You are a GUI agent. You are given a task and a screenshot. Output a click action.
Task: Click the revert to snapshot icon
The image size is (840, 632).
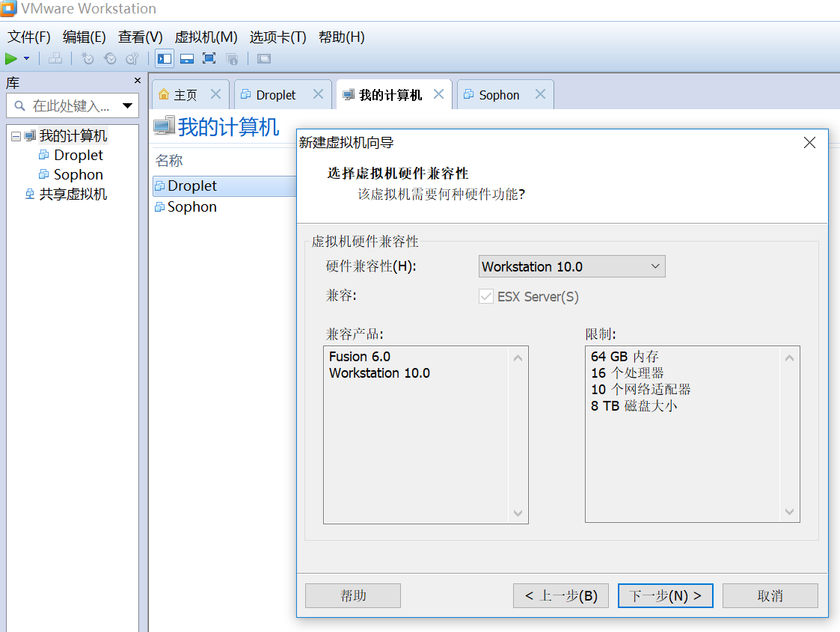click(110, 59)
